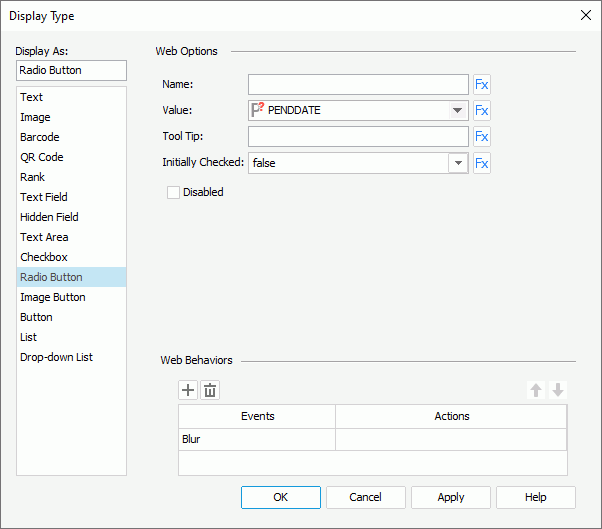
Task: Add a new web behavior row
Action: [188, 390]
